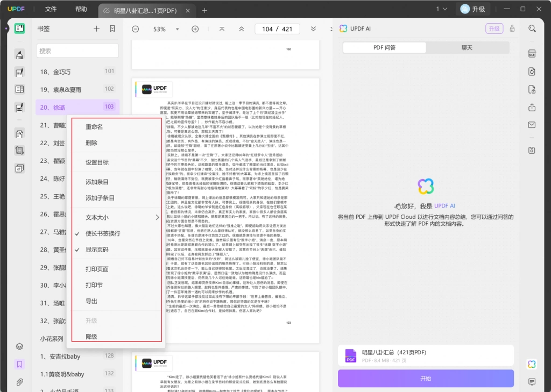The image size is (551, 392).
Task: Choose 打印节 from context menu
Action: click(x=94, y=285)
